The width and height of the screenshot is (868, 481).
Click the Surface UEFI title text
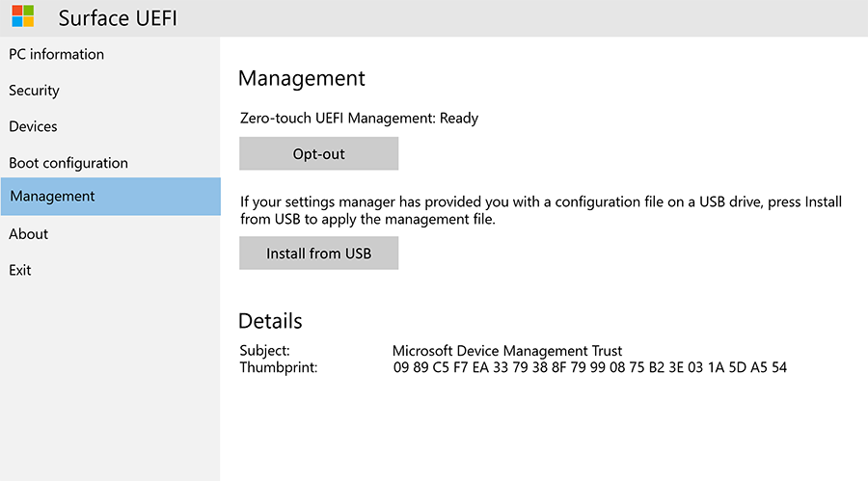point(118,18)
